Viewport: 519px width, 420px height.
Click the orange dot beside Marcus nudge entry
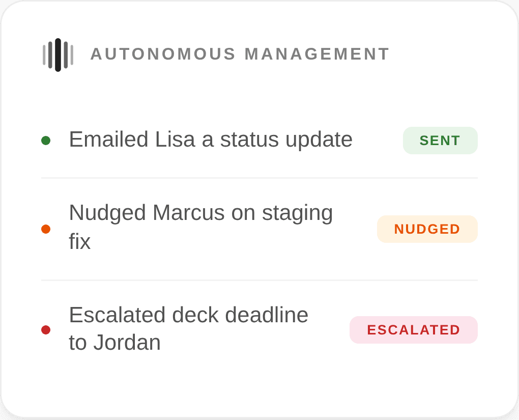46,229
